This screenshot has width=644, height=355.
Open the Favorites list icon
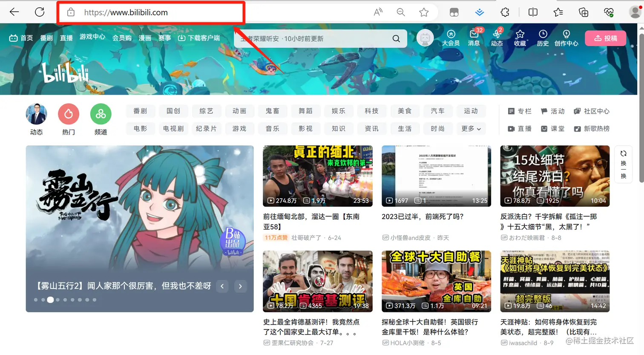[558, 12]
